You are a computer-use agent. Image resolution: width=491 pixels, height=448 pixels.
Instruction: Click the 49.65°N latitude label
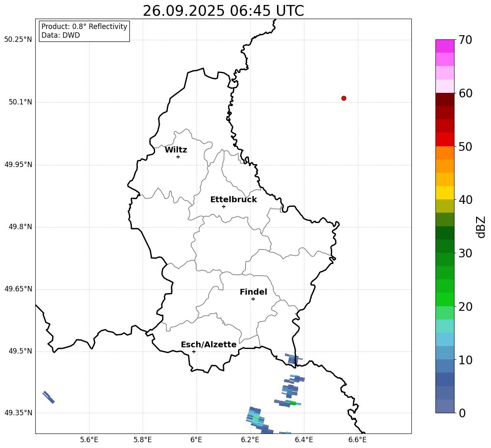tap(18, 288)
